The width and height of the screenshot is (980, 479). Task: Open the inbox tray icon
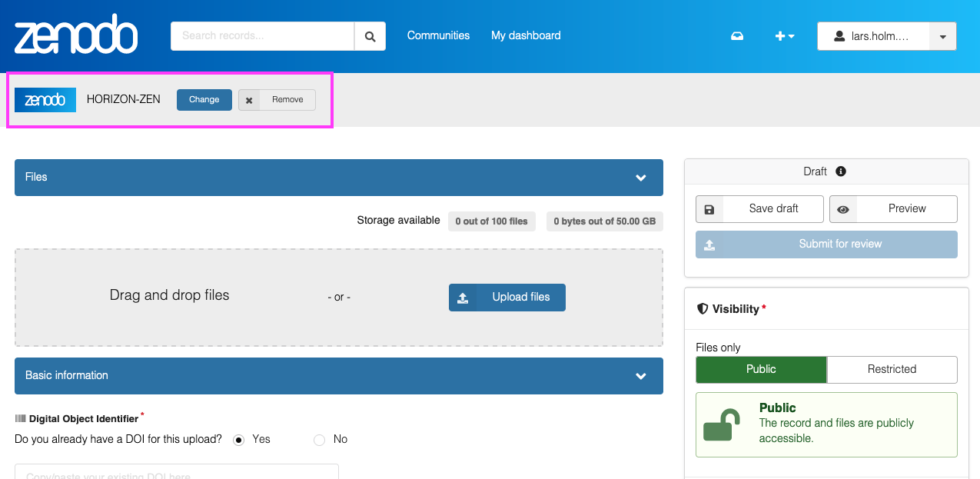737,36
